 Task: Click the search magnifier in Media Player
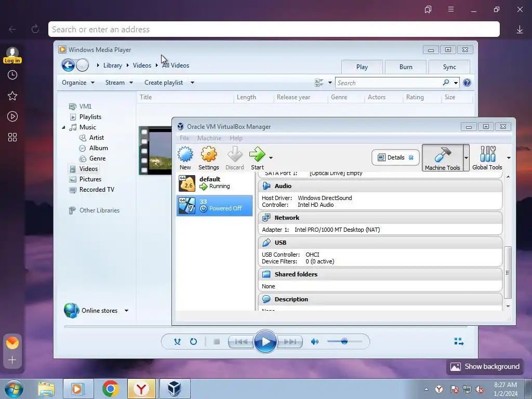pos(446,83)
